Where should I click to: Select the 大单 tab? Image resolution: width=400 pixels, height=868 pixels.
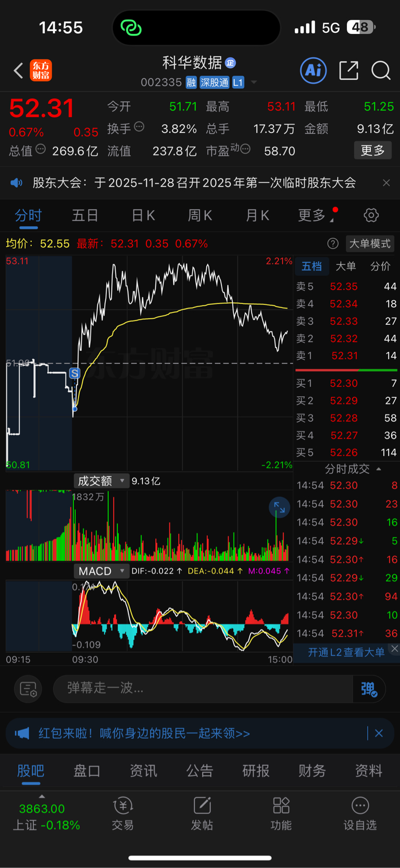pos(346,266)
